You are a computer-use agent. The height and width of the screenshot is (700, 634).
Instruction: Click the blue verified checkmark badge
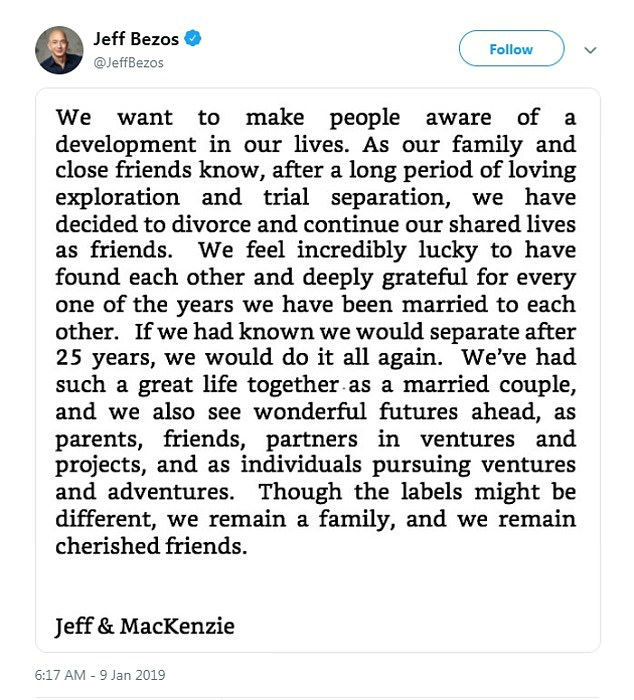point(193,38)
